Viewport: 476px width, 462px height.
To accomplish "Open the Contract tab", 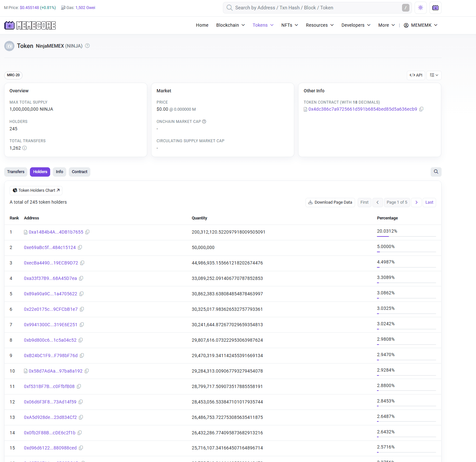I will point(79,172).
